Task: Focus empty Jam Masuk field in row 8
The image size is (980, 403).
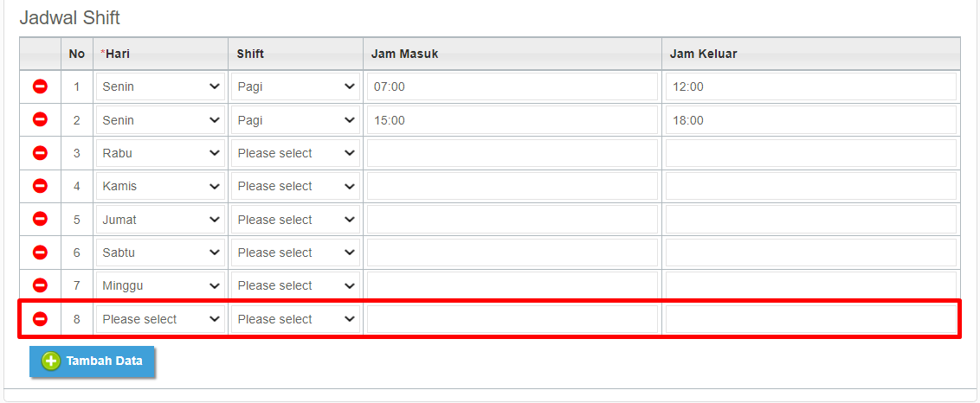Action: (512, 319)
